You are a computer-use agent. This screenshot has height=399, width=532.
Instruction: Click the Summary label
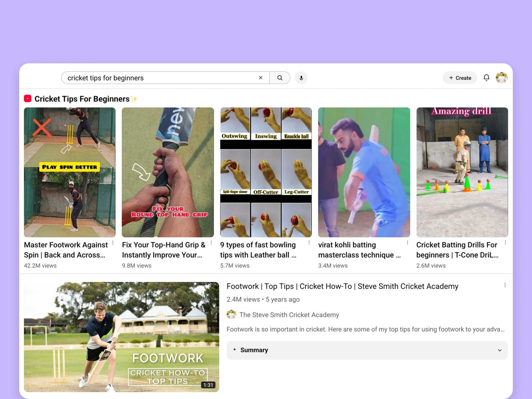(254, 350)
